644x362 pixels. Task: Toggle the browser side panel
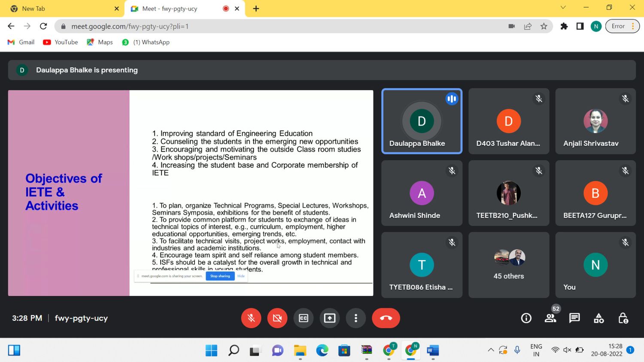(580, 26)
